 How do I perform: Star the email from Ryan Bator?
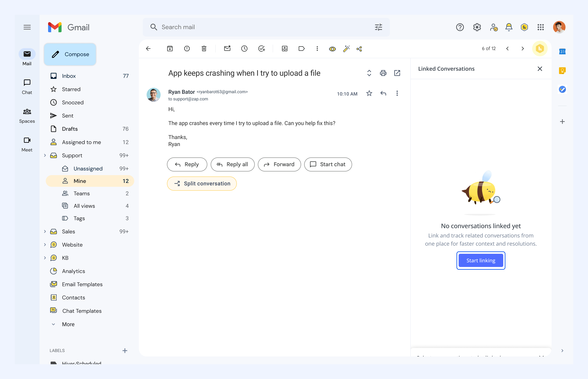pyautogui.click(x=369, y=93)
